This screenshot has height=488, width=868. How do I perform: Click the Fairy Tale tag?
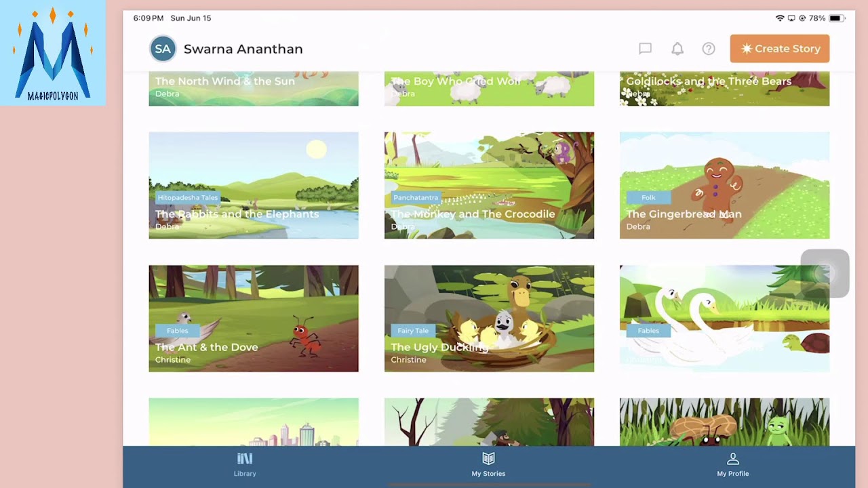pyautogui.click(x=413, y=331)
